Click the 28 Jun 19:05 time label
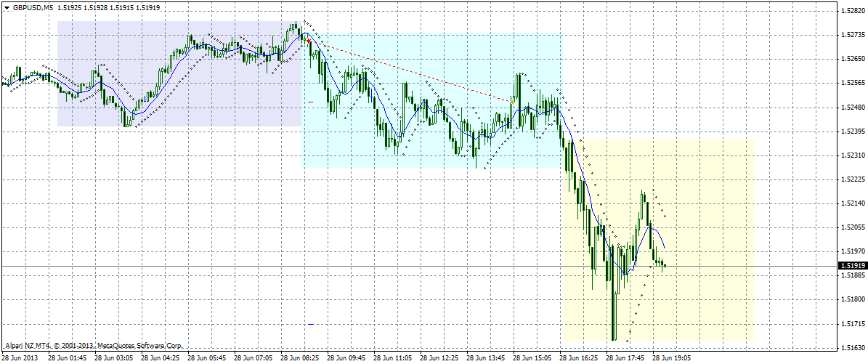 pyautogui.click(x=671, y=358)
